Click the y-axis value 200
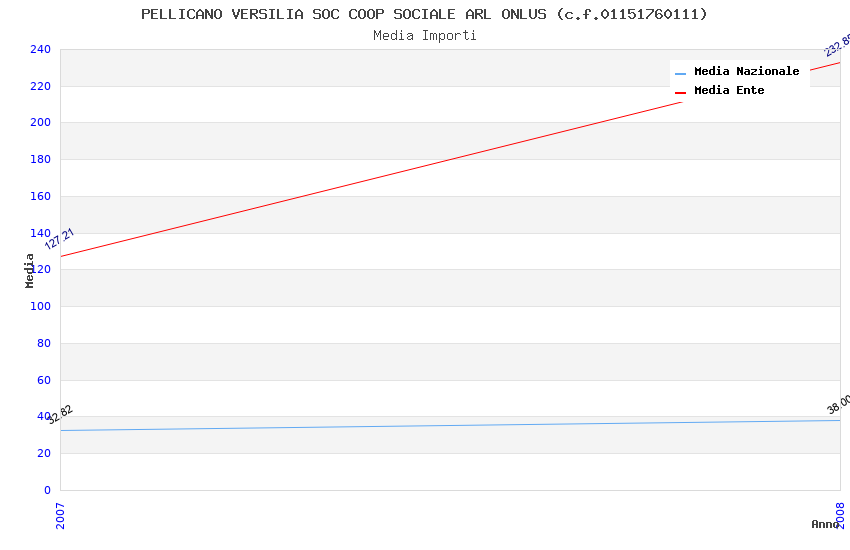This screenshot has height=550, width=850. (40, 122)
